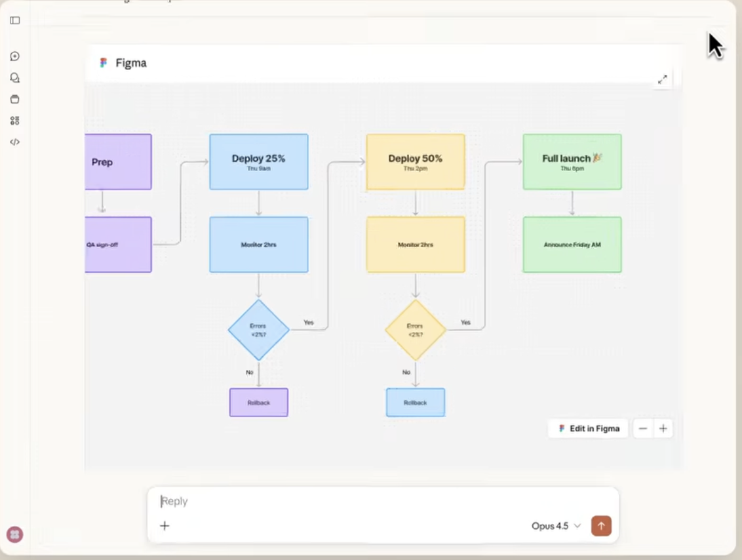Open the code icon in sidebar
The image size is (742, 560).
14,142
